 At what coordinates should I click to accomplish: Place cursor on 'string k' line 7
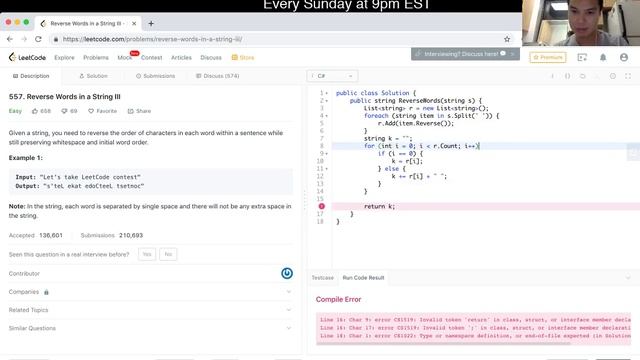(x=388, y=139)
